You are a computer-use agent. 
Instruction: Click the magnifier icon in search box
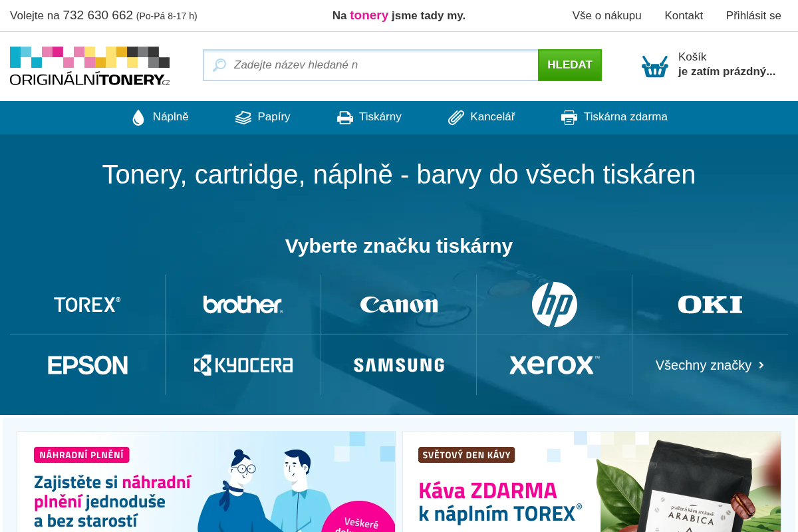click(219, 65)
